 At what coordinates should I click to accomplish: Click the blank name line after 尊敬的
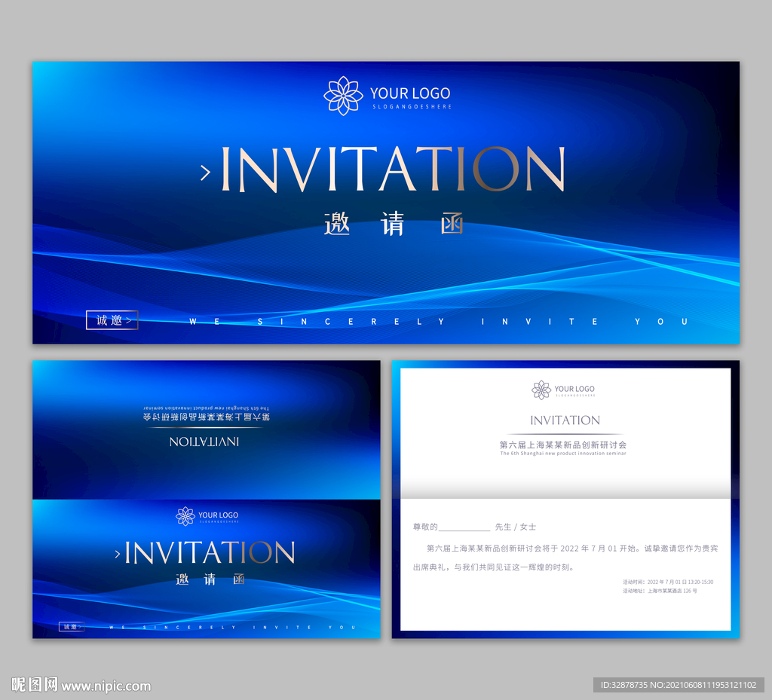pyautogui.click(x=464, y=530)
